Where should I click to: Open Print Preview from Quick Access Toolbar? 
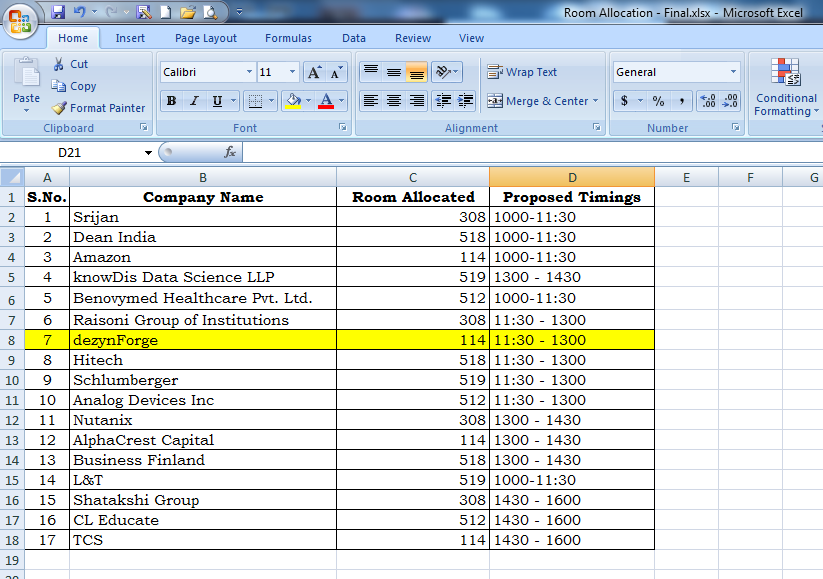click(210, 12)
